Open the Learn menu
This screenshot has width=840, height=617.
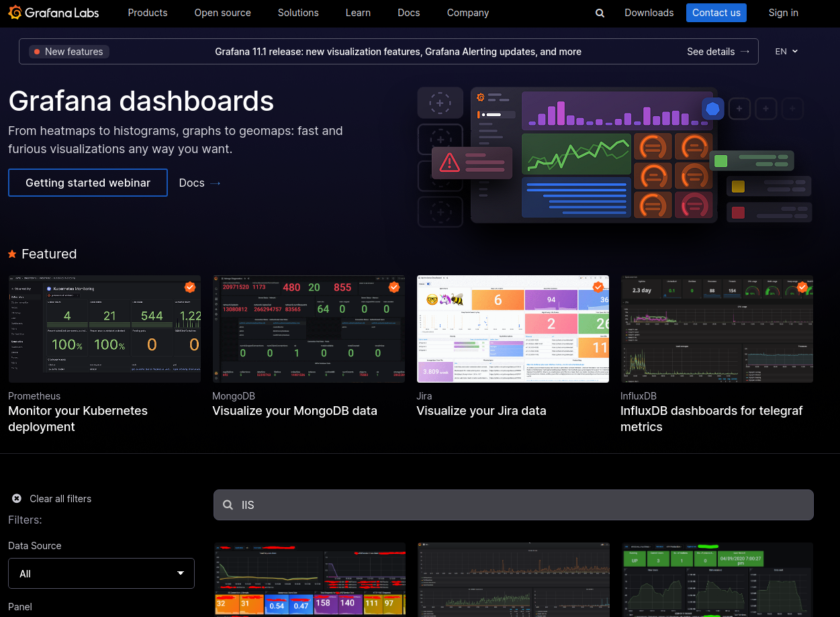coord(358,13)
